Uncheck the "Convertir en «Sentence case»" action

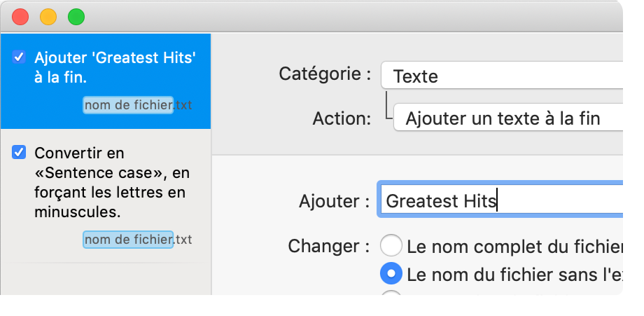coord(20,152)
